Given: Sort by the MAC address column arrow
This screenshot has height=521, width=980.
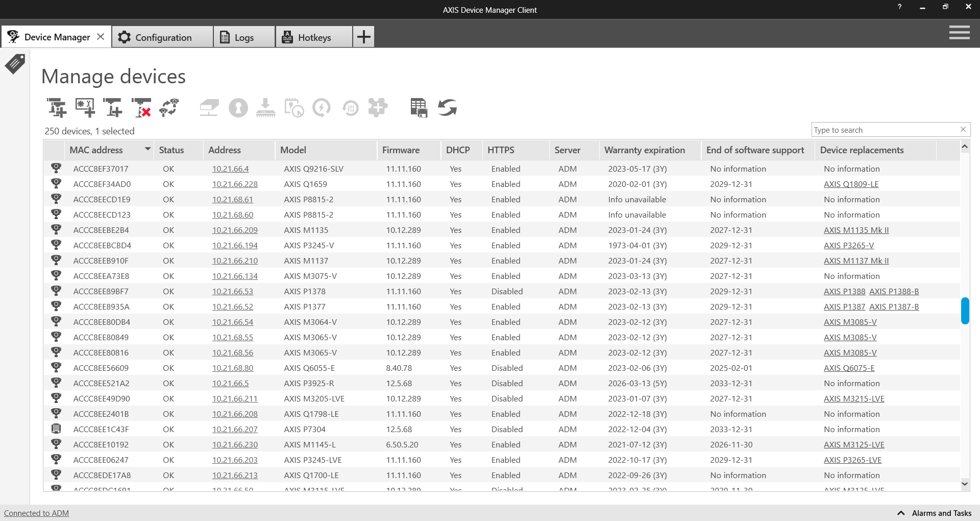Looking at the screenshot, I should tap(148, 149).
